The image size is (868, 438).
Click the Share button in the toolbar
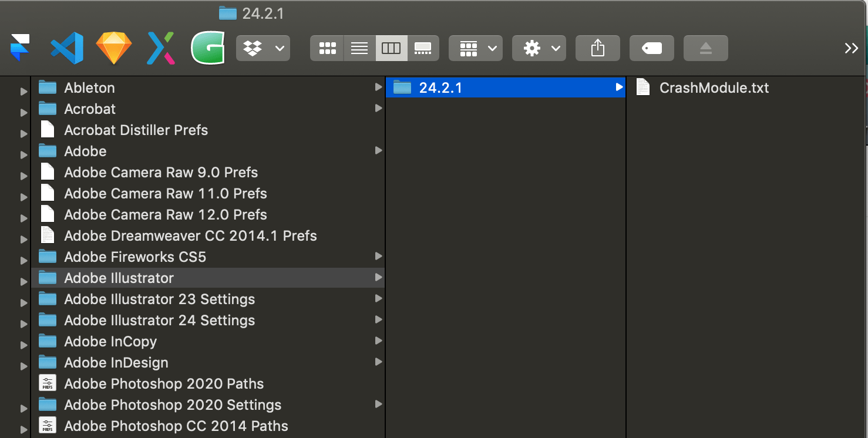click(597, 48)
